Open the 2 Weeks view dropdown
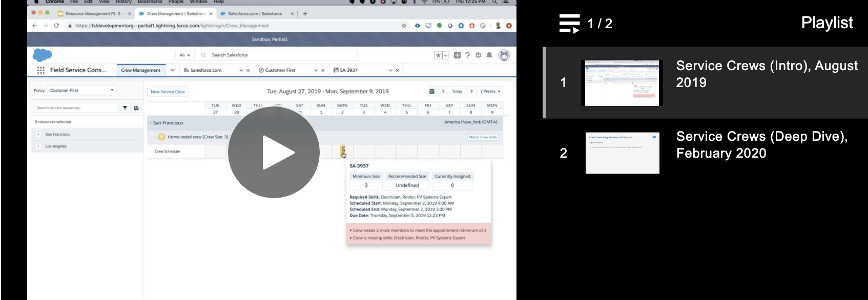 coord(490,91)
